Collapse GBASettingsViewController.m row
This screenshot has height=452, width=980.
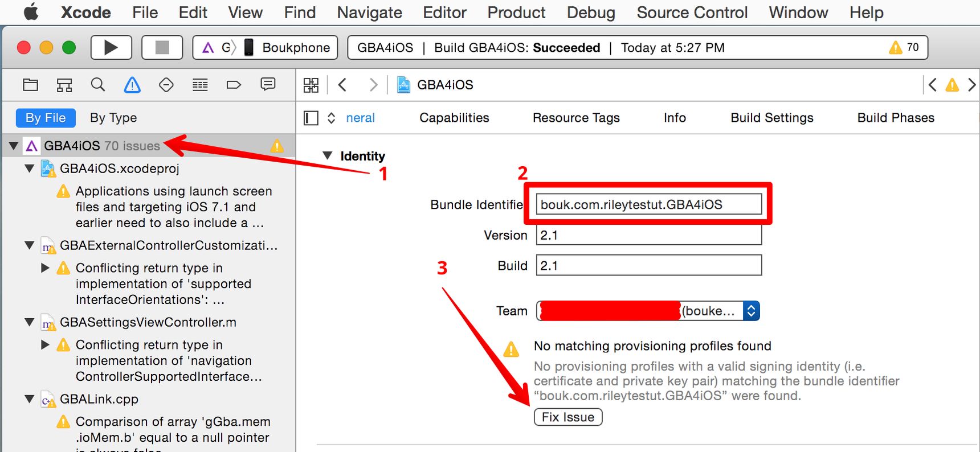point(29,322)
